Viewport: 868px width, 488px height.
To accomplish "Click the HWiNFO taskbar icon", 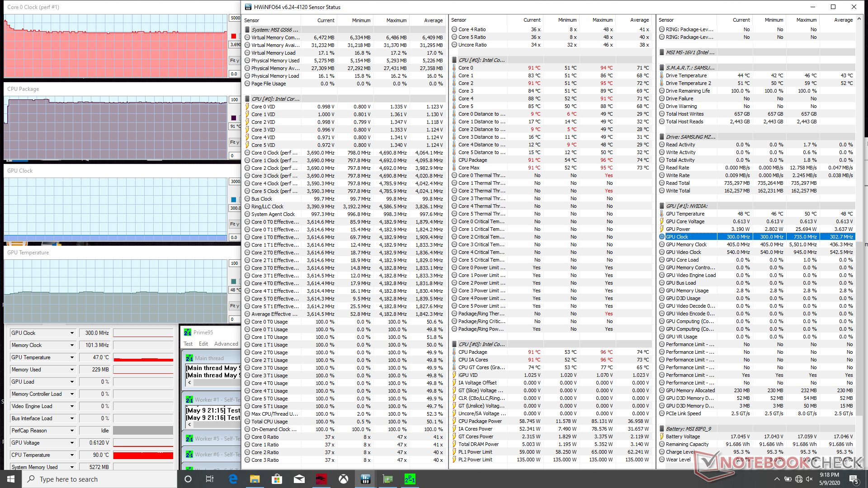I will pos(366,479).
